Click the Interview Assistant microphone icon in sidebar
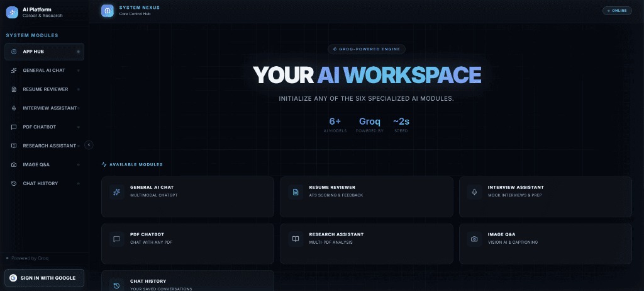The image size is (644, 291). pyautogui.click(x=14, y=108)
